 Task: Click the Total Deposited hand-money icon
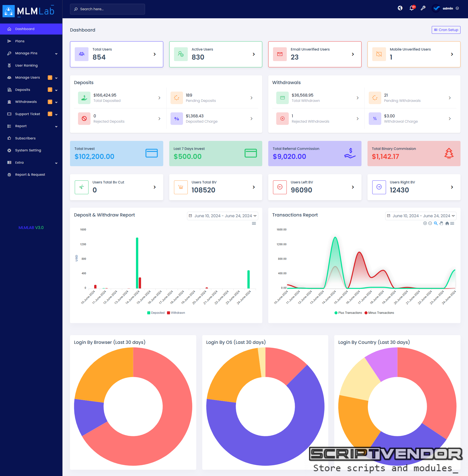coord(84,98)
